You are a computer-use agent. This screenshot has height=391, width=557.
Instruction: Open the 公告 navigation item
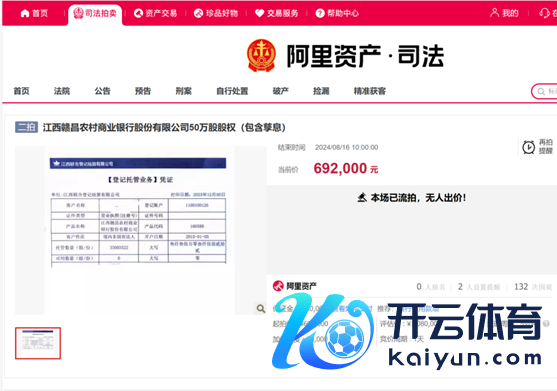click(x=102, y=91)
